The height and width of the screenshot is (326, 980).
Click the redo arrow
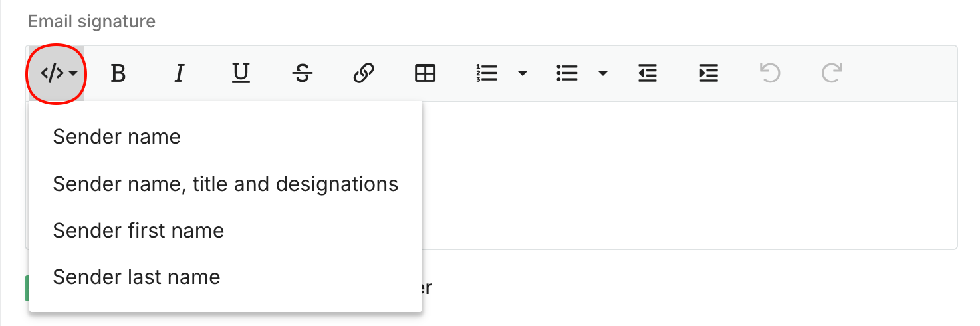tap(832, 73)
